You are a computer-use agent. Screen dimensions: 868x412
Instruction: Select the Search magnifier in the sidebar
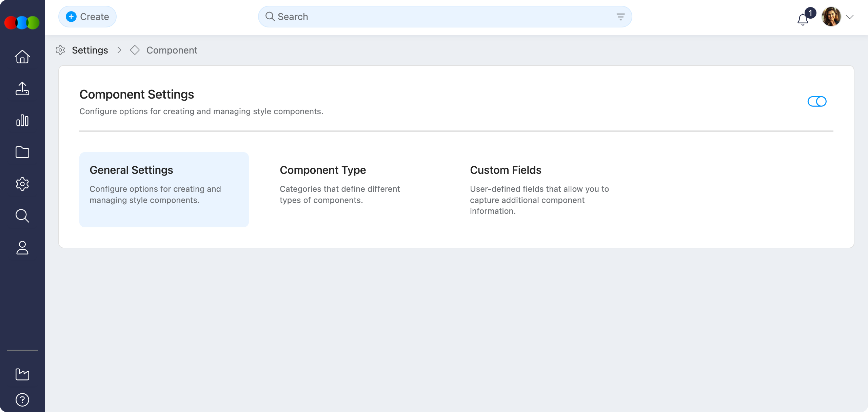[22, 216]
